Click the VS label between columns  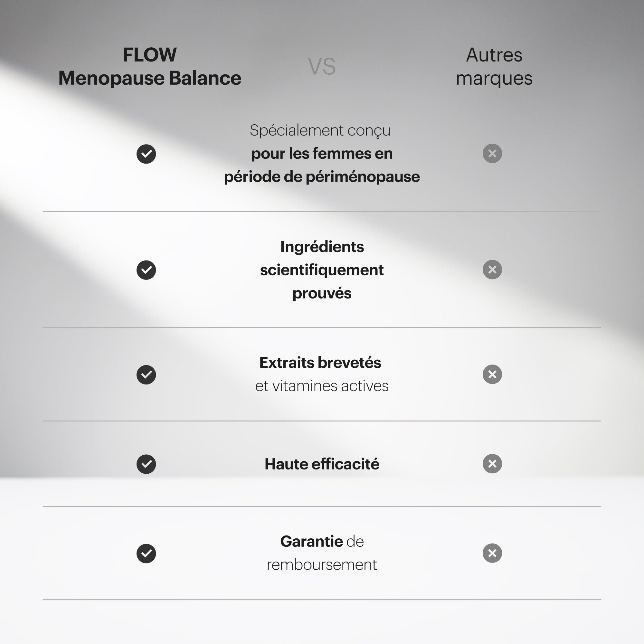(322, 66)
